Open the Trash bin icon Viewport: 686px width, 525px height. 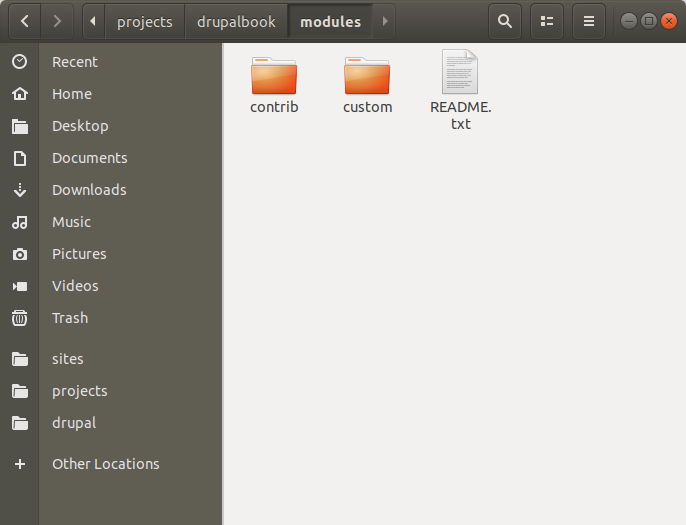point(20,318)
